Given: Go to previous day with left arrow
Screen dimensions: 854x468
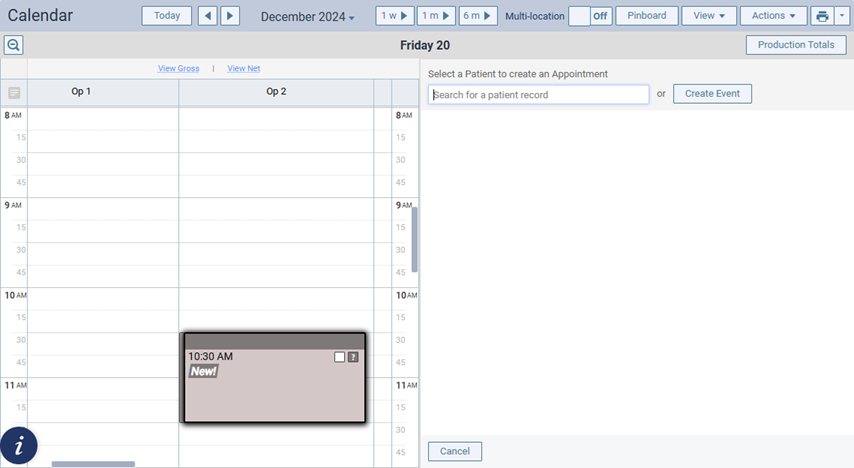Looking at the screenshot, I should coord(207,16).
